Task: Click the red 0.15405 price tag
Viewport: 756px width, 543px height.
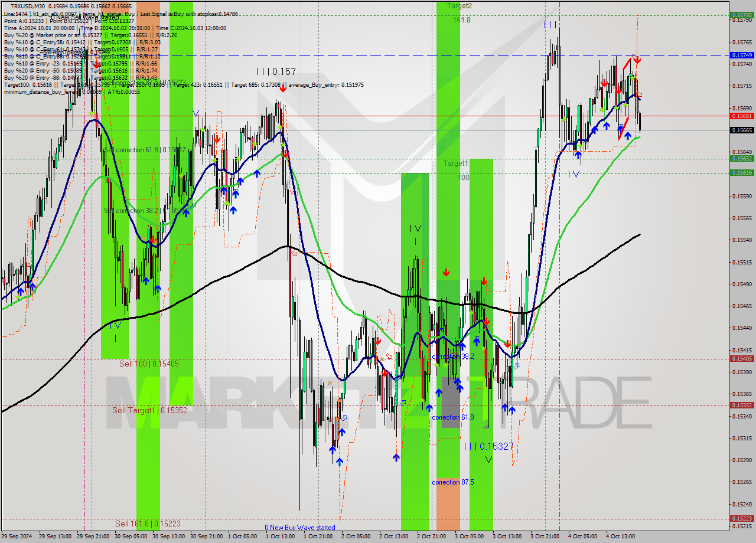Action: pyautogui.click(x=742, y=358)
